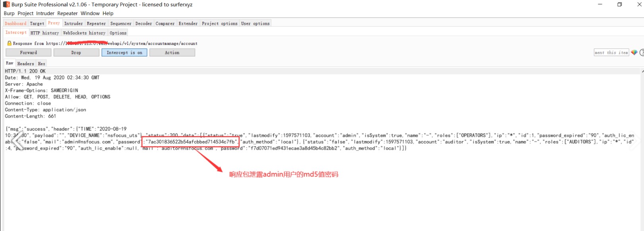This screenshot has height=231, width=644.
Task: Click the 'OPERATORS' role value
Action: (x=474, y=136)
